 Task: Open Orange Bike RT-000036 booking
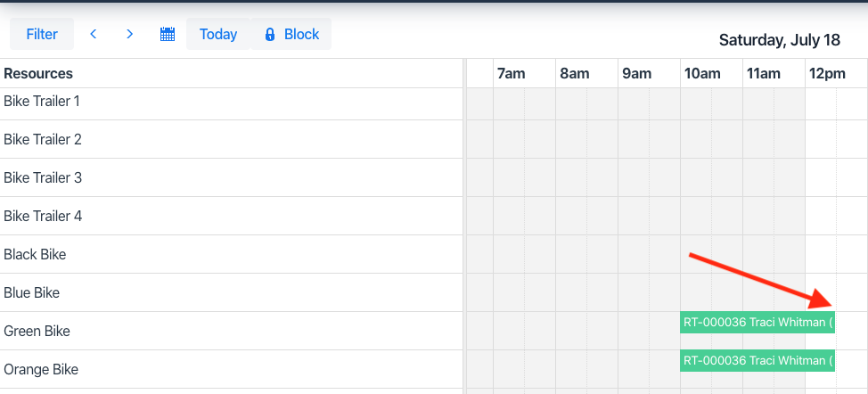click(x=757, y=360)
